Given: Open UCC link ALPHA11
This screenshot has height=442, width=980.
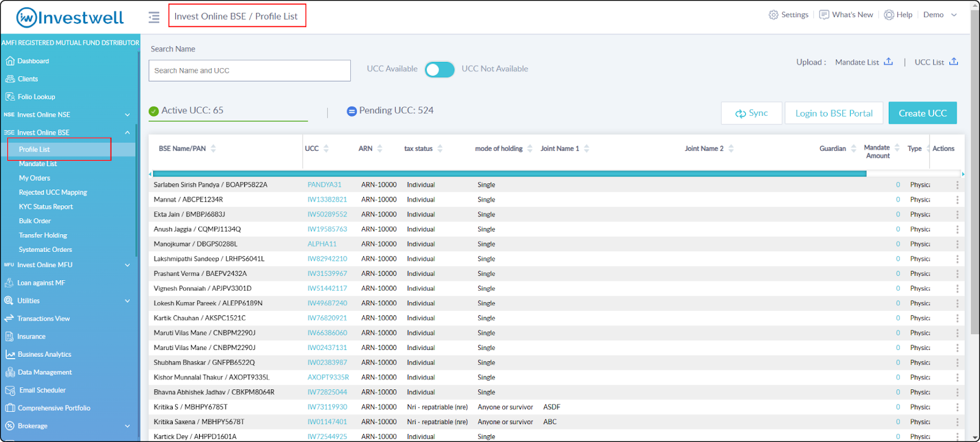Looking at the screenshot, I should coord(322,244).
